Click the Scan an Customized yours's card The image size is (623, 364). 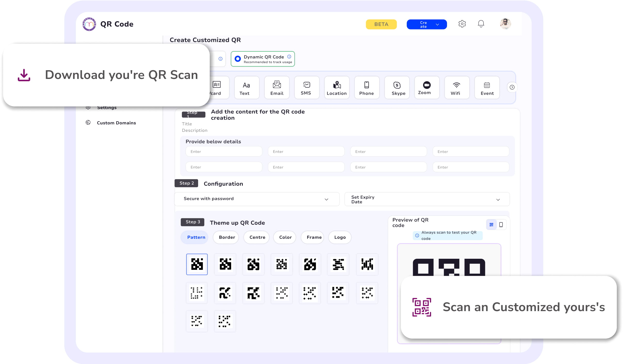[509, 307]
